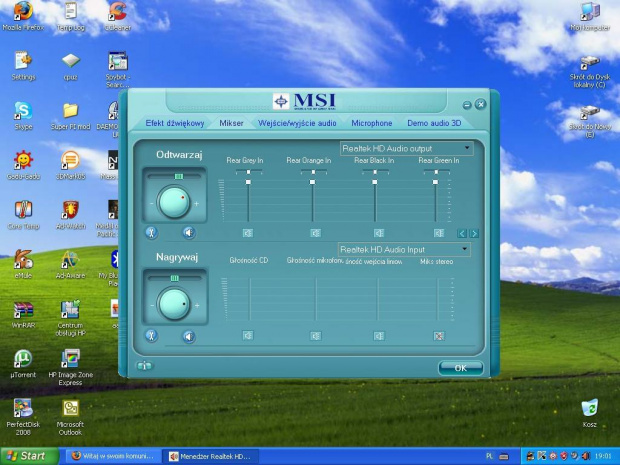
Task: Click the Odtwarzaj speaker mute icon
Action: point(188,232)
